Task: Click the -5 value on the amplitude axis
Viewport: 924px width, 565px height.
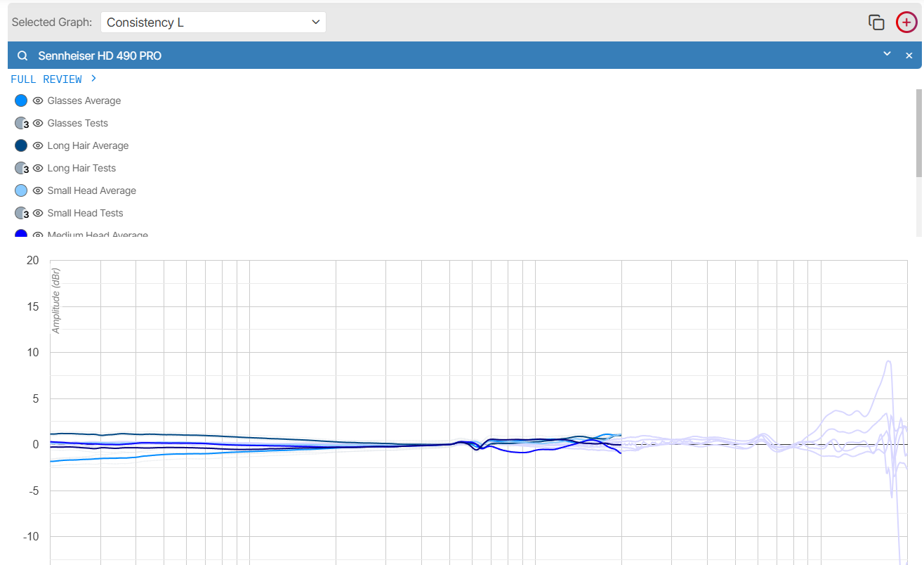Action: tap(32, 491)
